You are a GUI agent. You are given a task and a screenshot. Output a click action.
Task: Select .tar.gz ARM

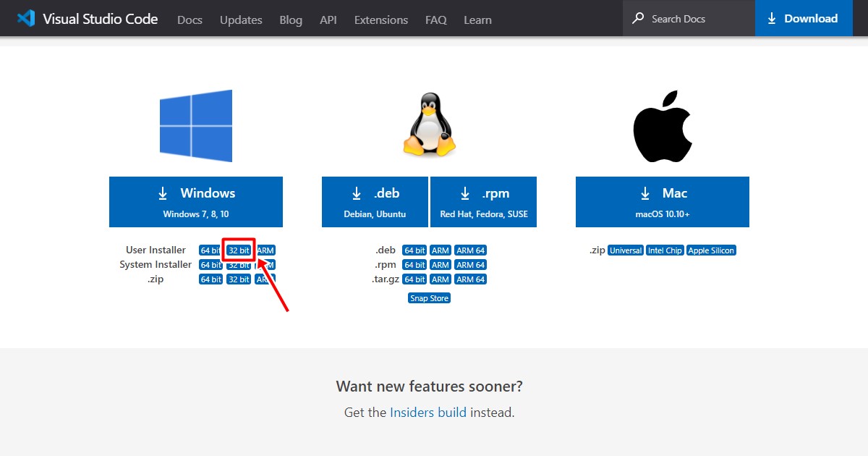(x=441, y=279)
